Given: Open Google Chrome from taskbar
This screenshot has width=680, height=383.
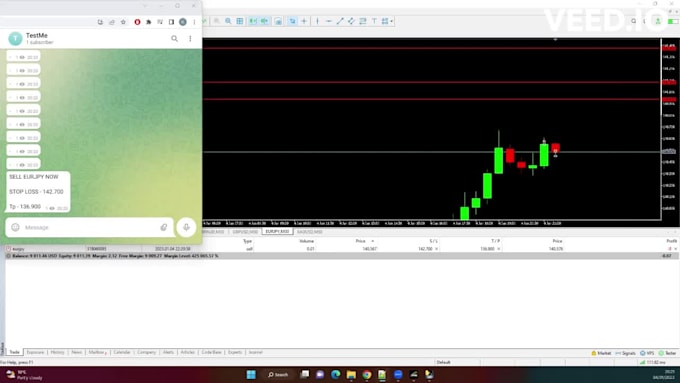Looking at the screenshot, I should [x=367, y=375].
